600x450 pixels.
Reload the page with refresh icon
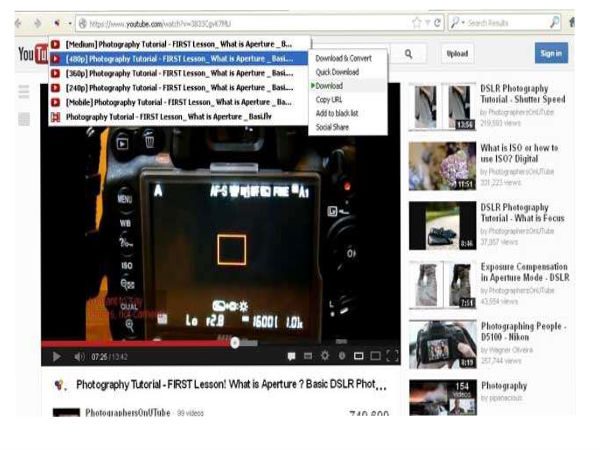pyautogui.click(x=437, y=23)
